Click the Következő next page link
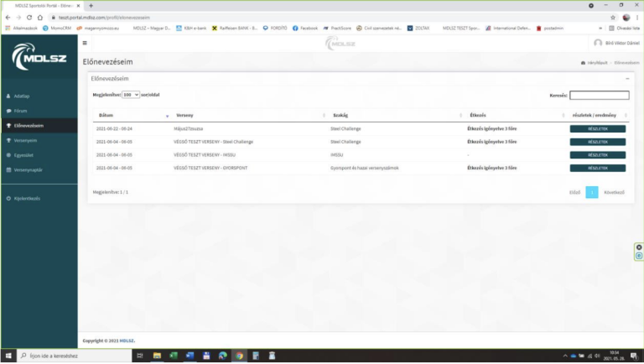Image resolution: width=644 pixels, height=364 pixels. [614, 192]
